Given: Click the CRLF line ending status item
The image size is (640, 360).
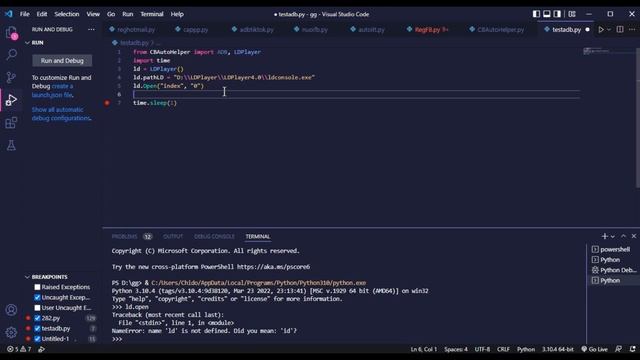Looking at the screenshot, I should pos(503,349).
